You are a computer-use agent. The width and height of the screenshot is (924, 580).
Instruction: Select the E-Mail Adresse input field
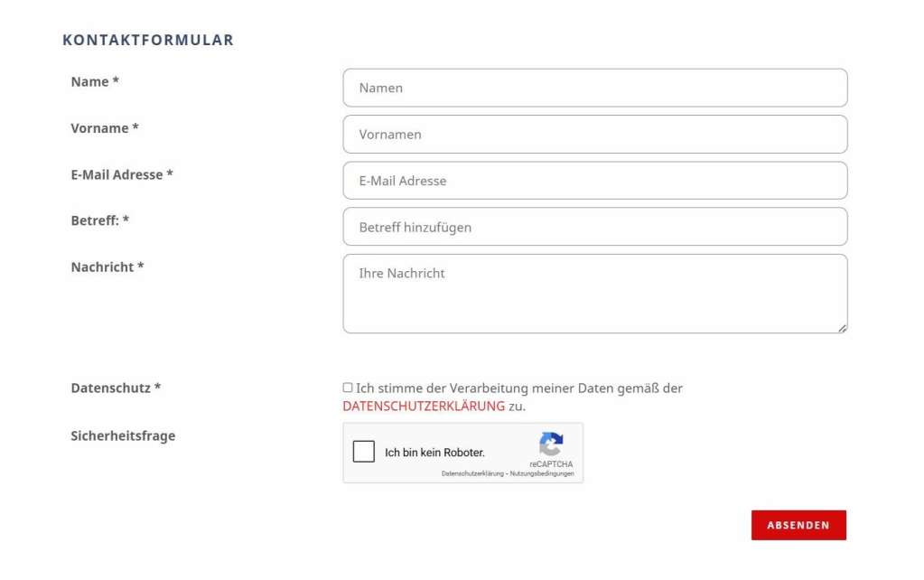click(x=594, y=181)
